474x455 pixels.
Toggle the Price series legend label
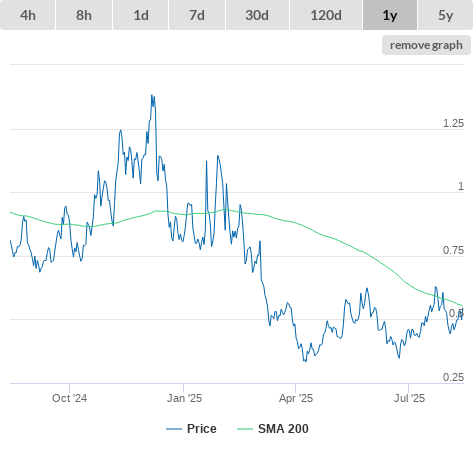click(202, 429)
